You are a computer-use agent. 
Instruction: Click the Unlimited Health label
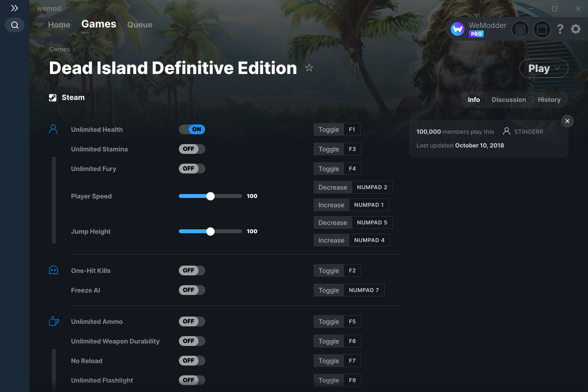[x=97, y=129]
